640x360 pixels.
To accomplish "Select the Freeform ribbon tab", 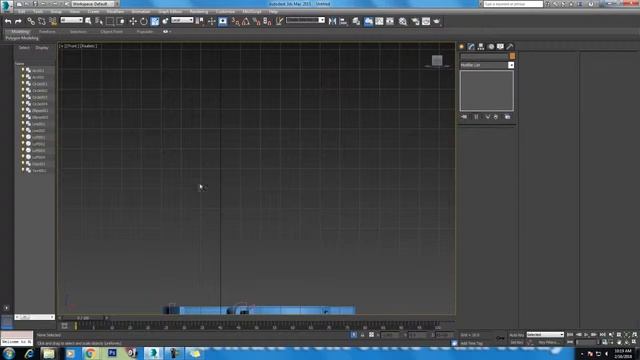I will (x=47, y=31).
